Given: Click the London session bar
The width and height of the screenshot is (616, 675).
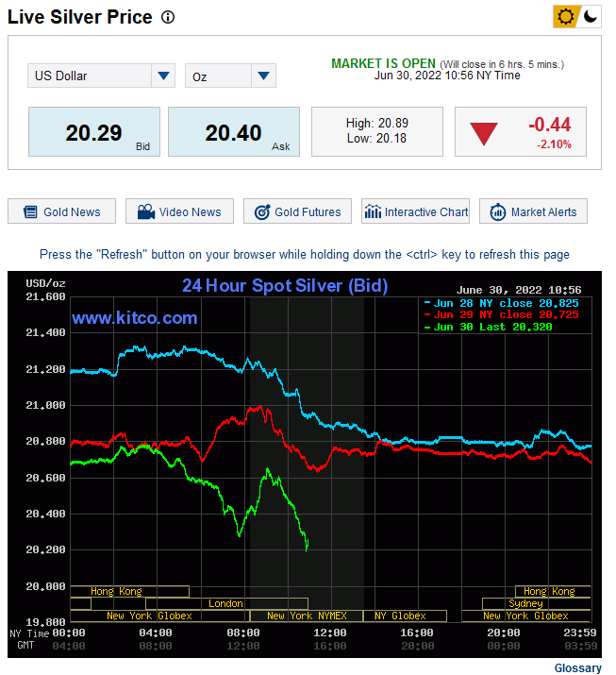Looking at the screenshot, I should (x=226, y=603).
